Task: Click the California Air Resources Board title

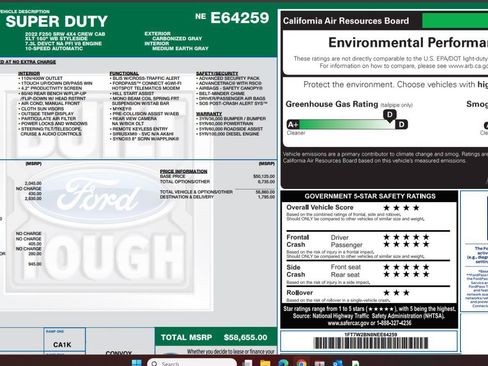Action: point(346,21)
